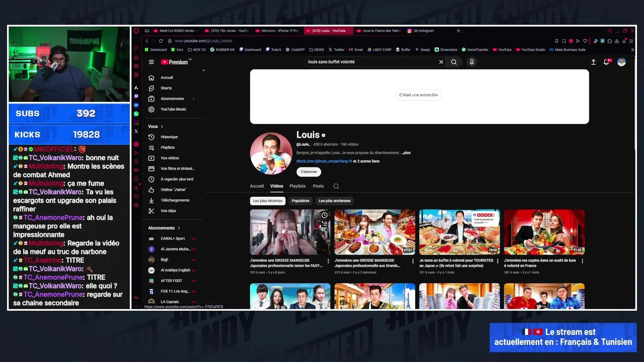
Task: Open YouTube notifications bell
Action: tap(607, 62)
